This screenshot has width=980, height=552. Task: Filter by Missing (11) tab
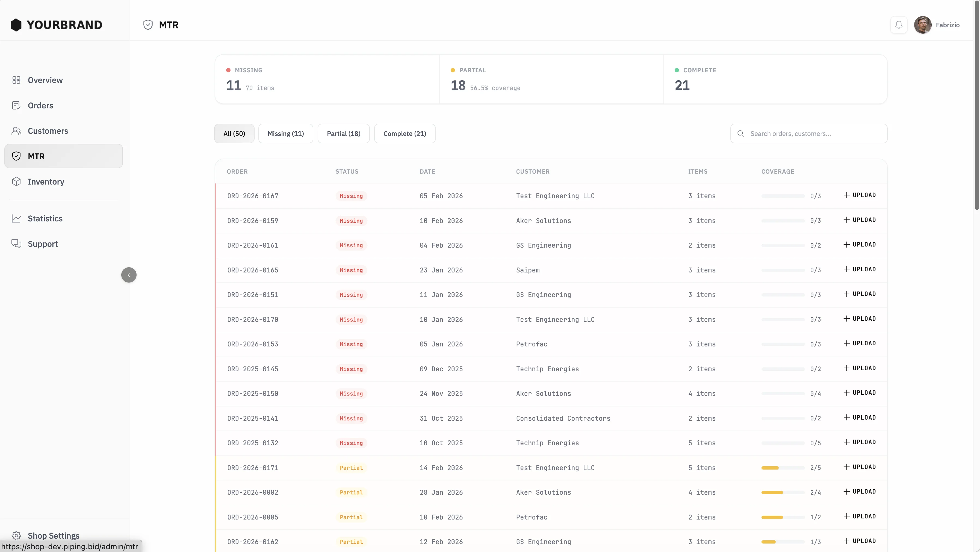click(285, 134)
